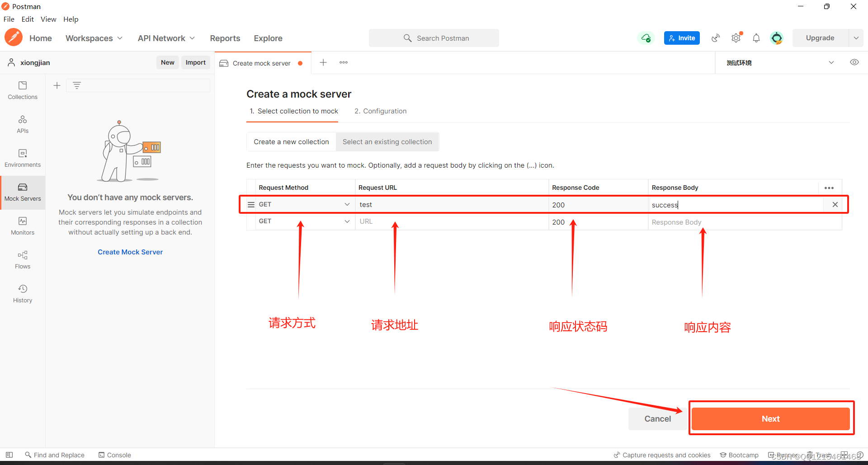The image size is (868, 465).
Task: Open the environment selector dropdown
Action: (x=780, y=63)
